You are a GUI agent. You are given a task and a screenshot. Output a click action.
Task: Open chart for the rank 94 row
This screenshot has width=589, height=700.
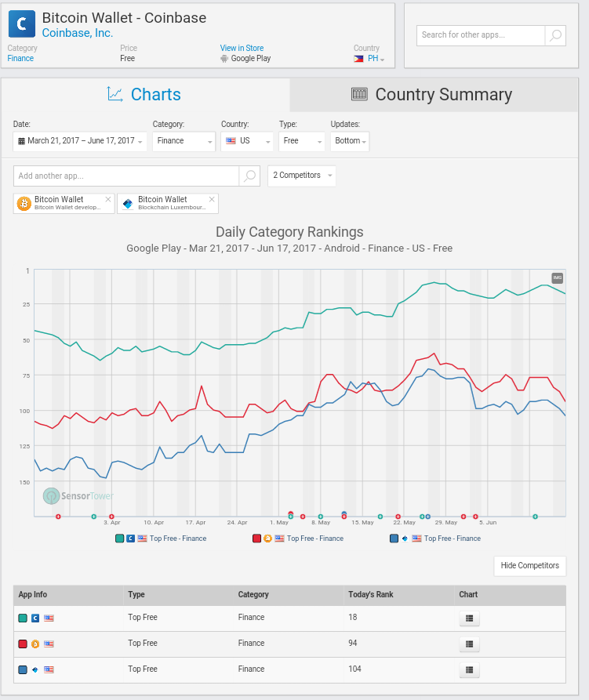click(x=468, y=644)
